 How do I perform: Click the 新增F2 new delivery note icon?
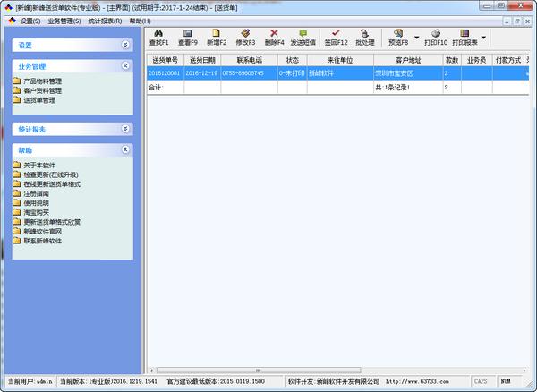click(216, 37)
